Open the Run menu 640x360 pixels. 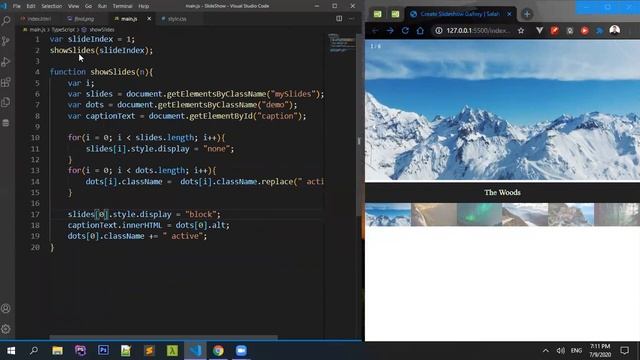tap(102, 6)
